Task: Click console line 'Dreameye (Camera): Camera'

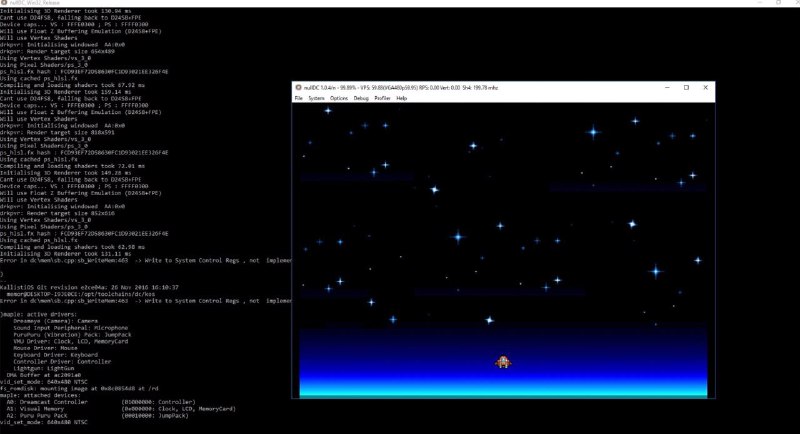Action: 56,321
